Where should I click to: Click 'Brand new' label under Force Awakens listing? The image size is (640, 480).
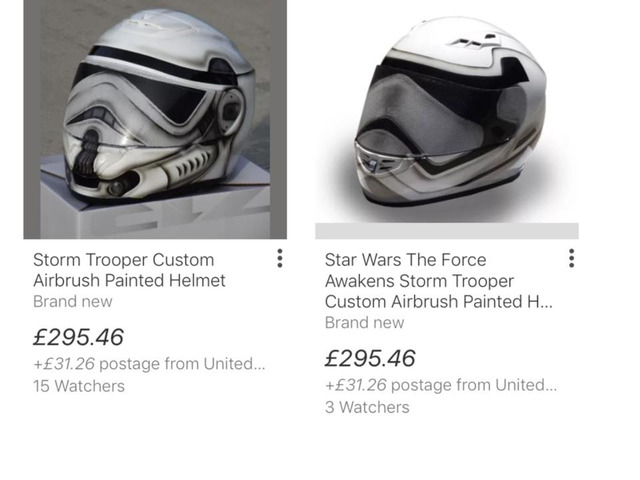pos(365,323)
